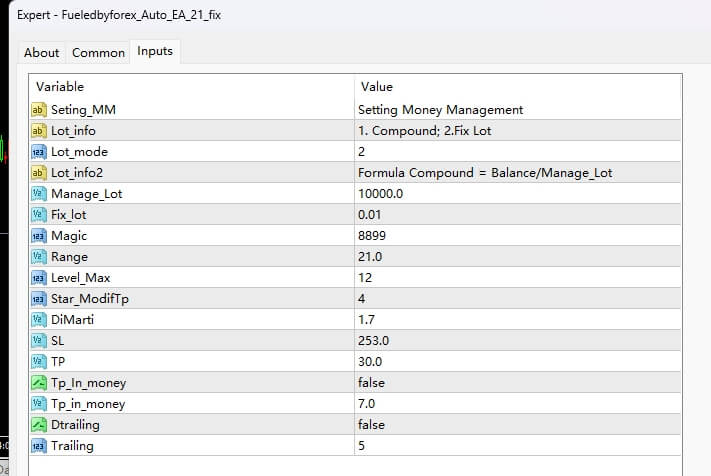Viewport: 711px width, 476px height.
Task: Edit the Manage_Lot value 10000.0
Action: pyautogui.click(x=380, y=194)
